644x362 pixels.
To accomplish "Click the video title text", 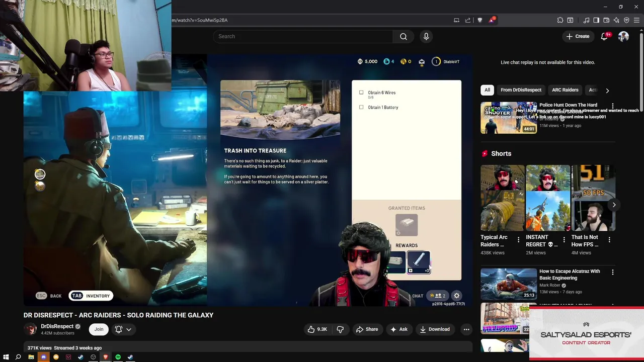I will click(x=118, y=315).
